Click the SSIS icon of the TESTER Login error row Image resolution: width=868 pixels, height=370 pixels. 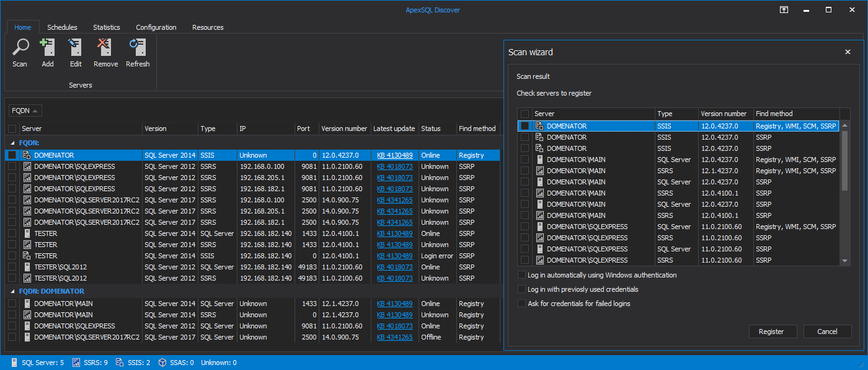27,256
